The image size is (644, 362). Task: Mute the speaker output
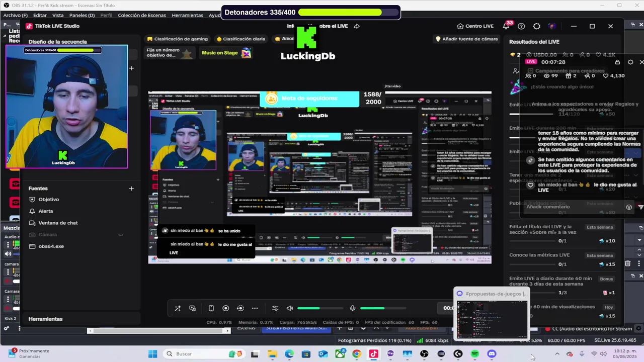[x=290, y=308]
